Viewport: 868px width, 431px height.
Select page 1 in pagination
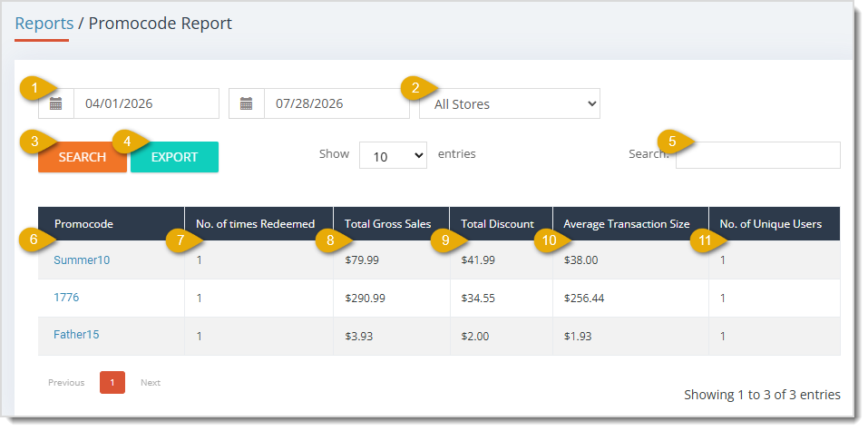[x=112, y=382]
